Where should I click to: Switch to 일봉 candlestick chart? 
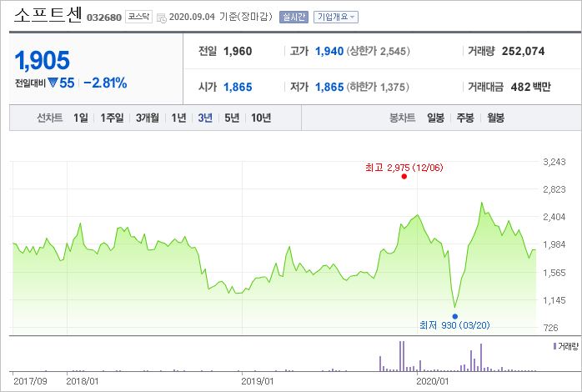pos(436,118)
